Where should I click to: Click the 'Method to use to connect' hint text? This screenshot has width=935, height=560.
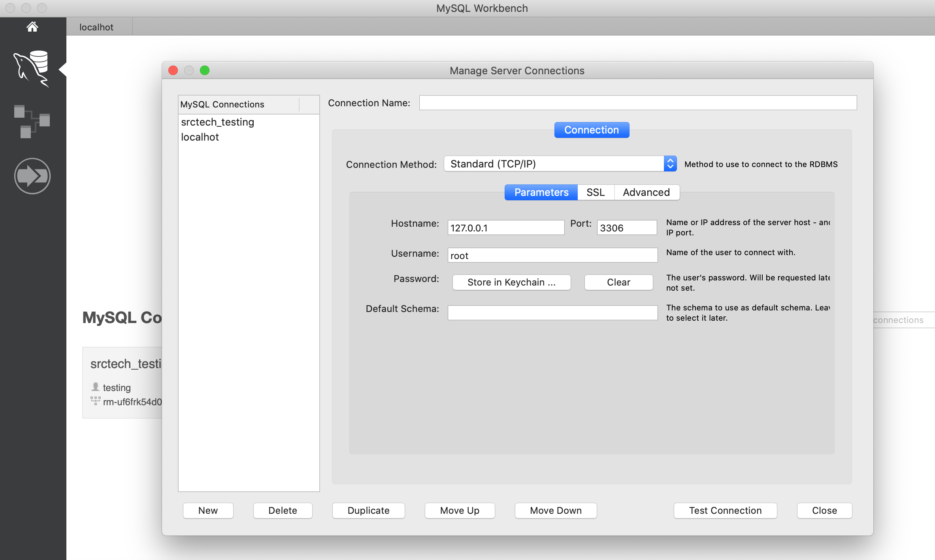761,164
